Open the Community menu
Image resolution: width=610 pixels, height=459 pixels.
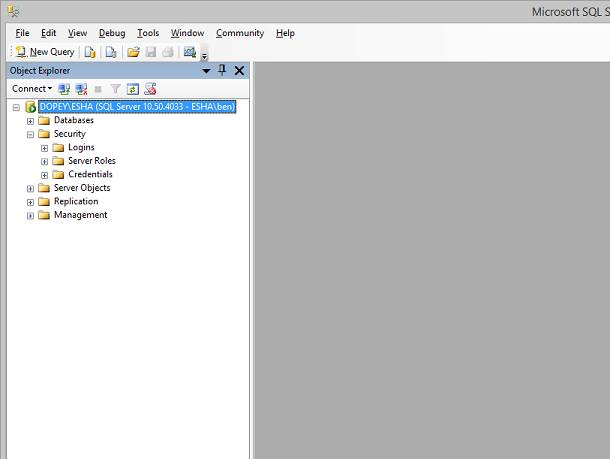coord(240,33)
